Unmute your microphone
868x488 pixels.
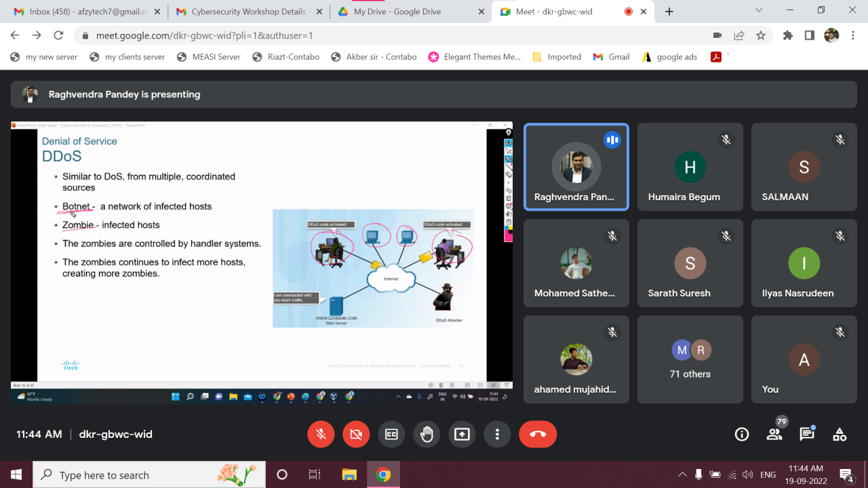(321, 434)
